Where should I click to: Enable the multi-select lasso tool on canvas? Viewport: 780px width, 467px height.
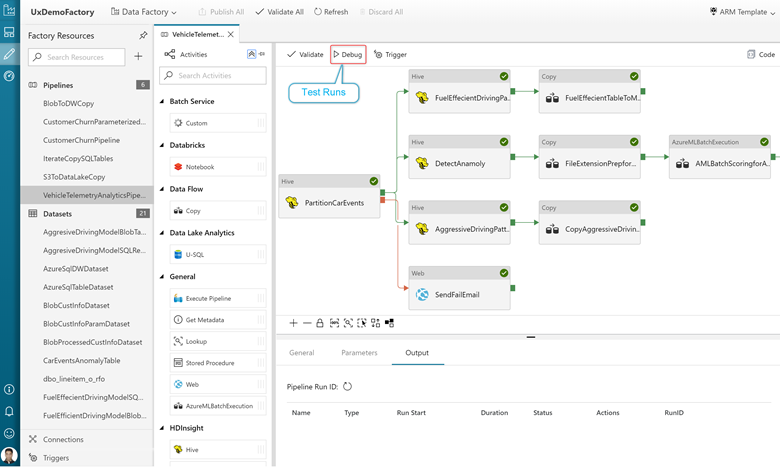[362, 323]
